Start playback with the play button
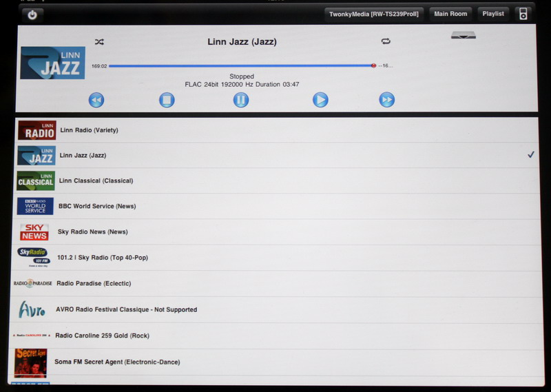This screenshot has width=551, height=392. pyautogui.click(x=320, y=101)
